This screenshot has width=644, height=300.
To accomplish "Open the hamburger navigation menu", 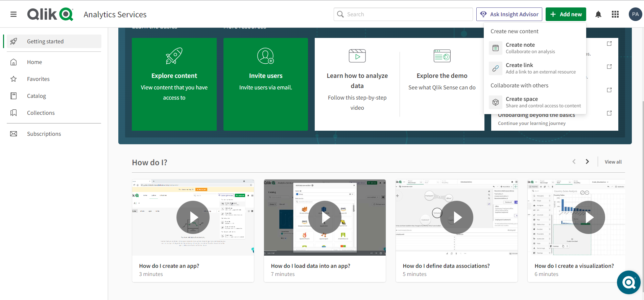I will (x=14, y=14).
